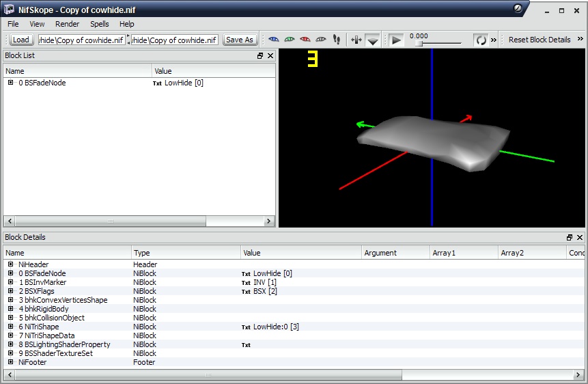Click Block Details Array2 column header

(x=532, y=253)
